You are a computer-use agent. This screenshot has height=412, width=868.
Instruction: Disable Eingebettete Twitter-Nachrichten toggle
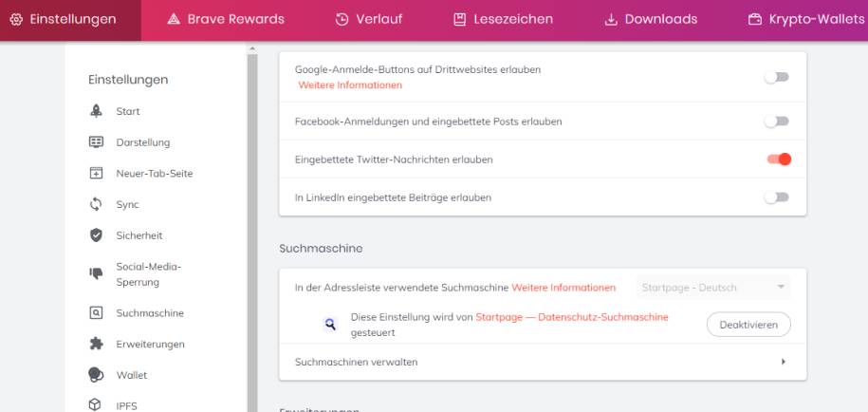pos(779,159)
